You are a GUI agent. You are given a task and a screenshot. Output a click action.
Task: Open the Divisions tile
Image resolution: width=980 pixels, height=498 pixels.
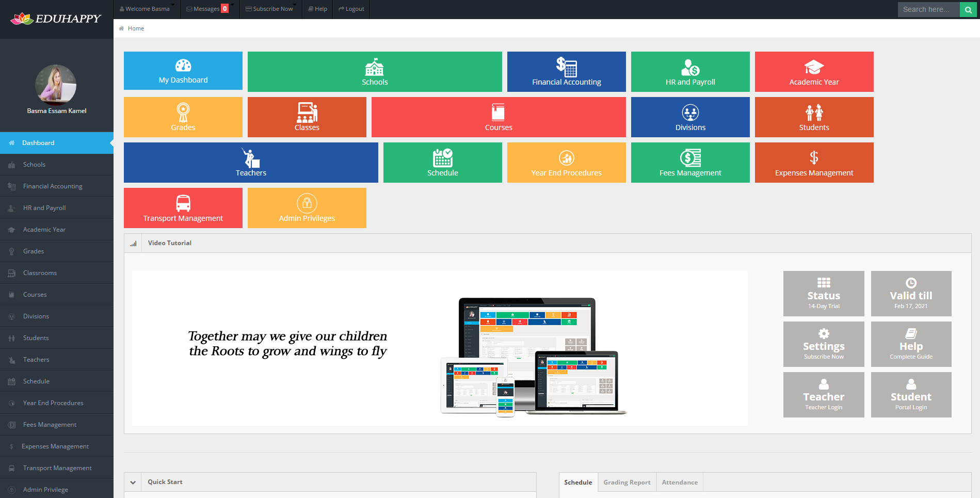690,117
